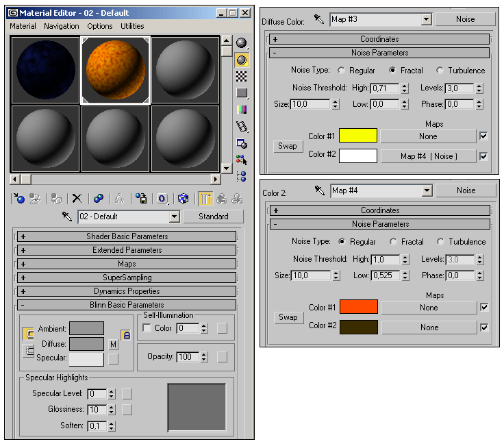Click yellow Color #1 swatch in Map #3

358,136
